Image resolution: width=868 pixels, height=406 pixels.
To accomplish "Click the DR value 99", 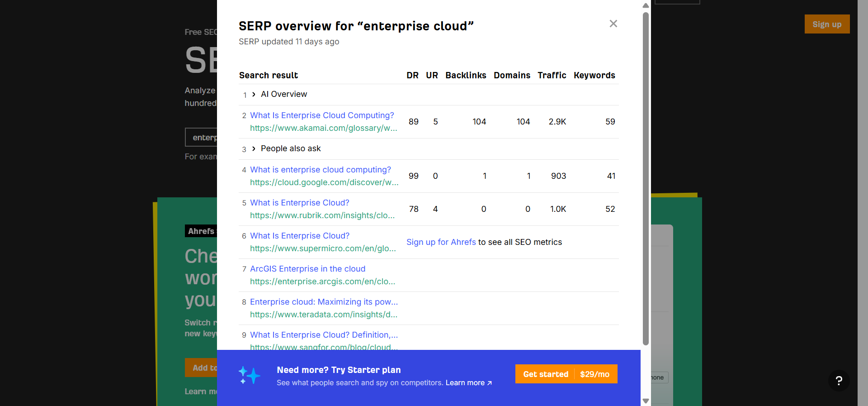I will point(414,176).
